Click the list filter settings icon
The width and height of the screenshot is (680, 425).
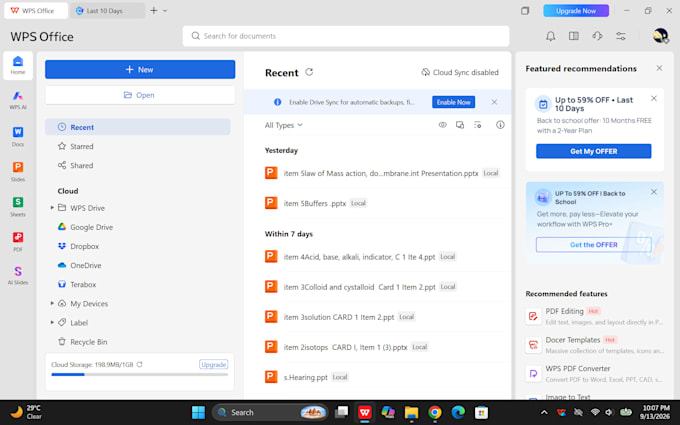click(477, 125)
